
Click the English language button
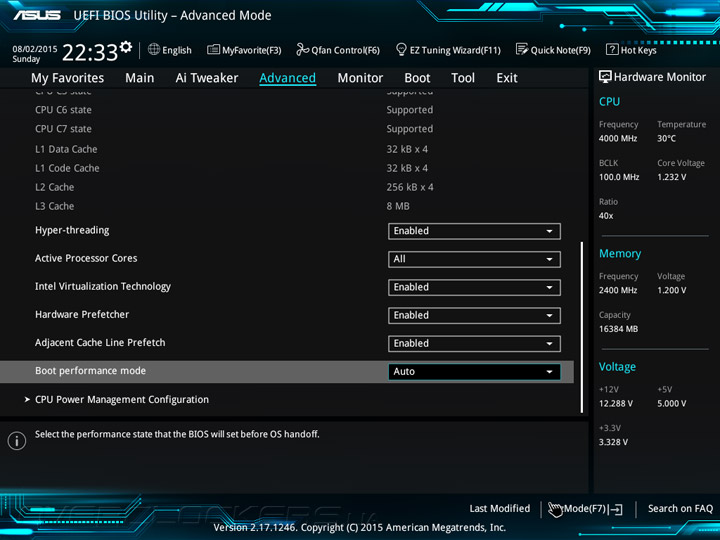point(170,50)
